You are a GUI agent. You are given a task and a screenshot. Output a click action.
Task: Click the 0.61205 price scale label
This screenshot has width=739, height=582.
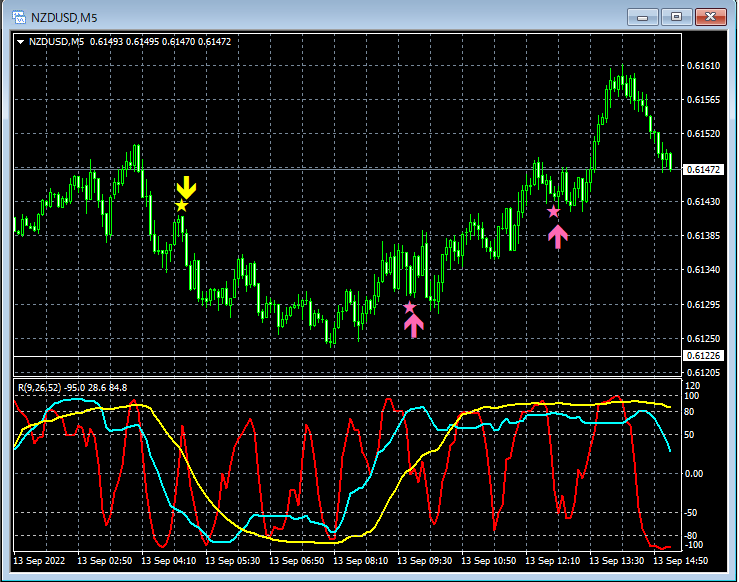coord(703,372)
